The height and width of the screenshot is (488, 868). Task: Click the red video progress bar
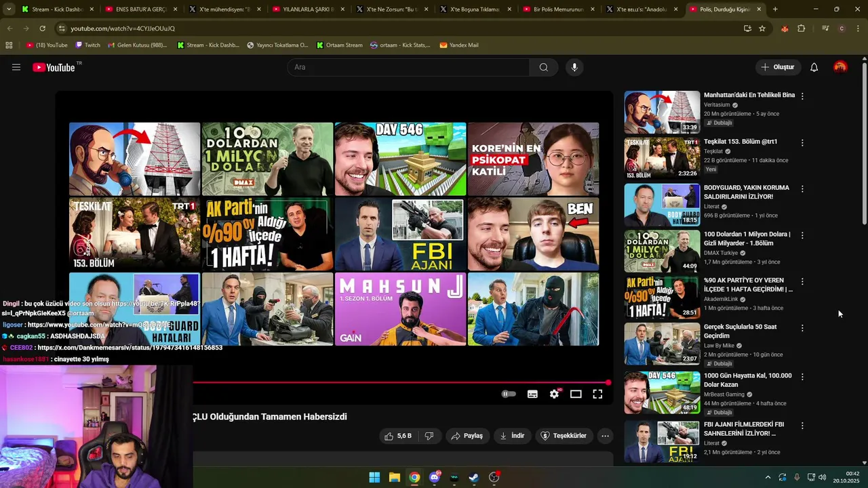pyautogui.click(x=400, y=382)
